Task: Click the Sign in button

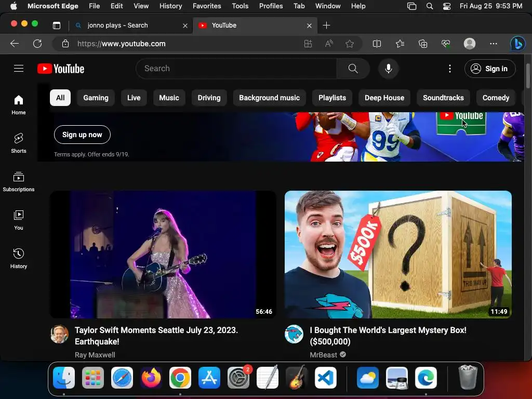Action: [490, 69]
